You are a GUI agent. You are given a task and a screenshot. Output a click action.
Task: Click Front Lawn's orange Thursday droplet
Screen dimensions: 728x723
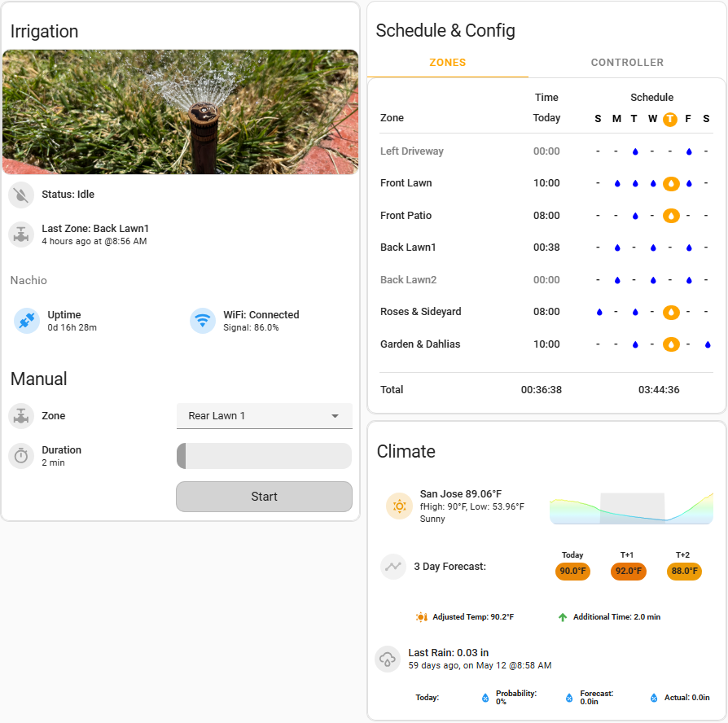point(671,184)
